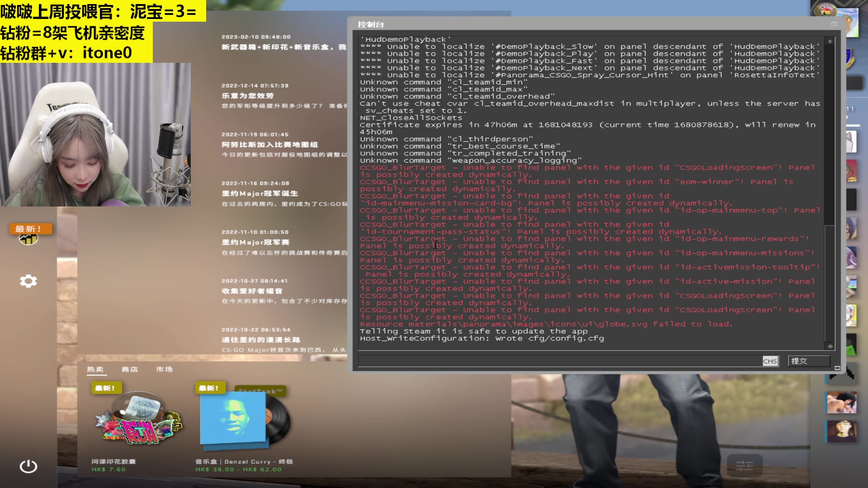Viewport: 868px width, 488px height.
Task: Minimize the 控制台 console window
Action: click(x=834, y=24)
